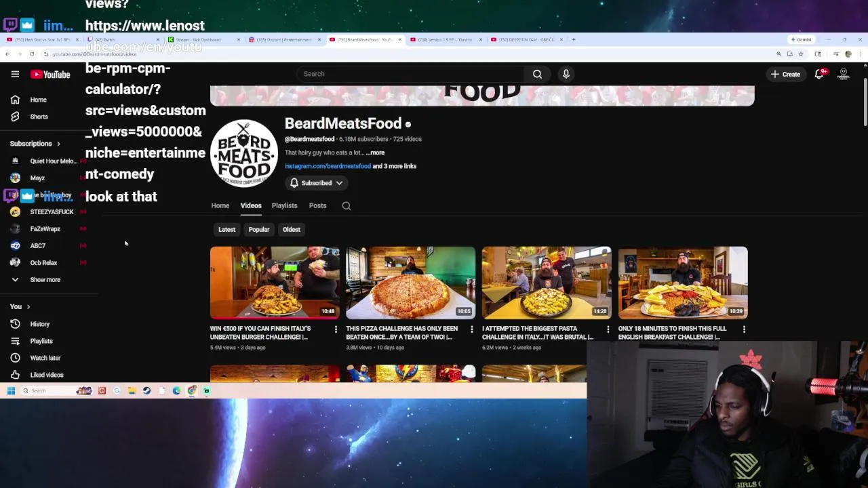Search within the BeardMeatsFood channel
This screenshot has width=868, height=488.
click(347, 206)
